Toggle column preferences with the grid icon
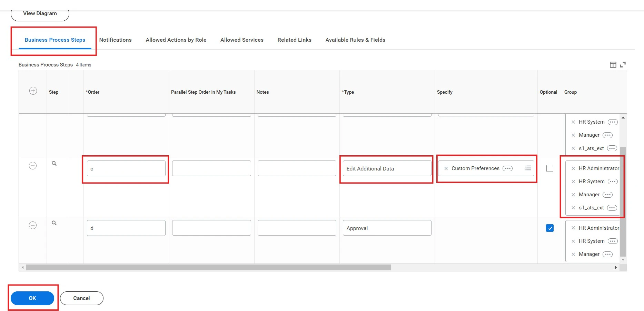The image size is (644, 311). [613, 64]
